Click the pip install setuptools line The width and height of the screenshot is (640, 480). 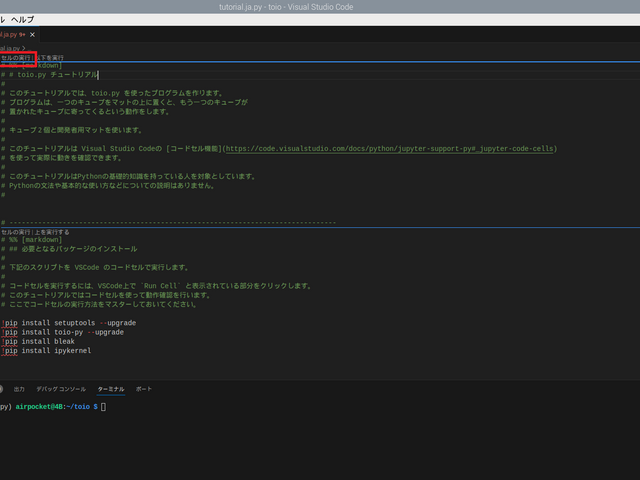[x=69, y=323]
